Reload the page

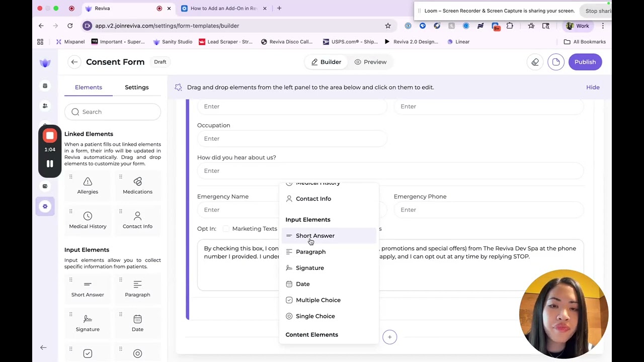point(70,26)
